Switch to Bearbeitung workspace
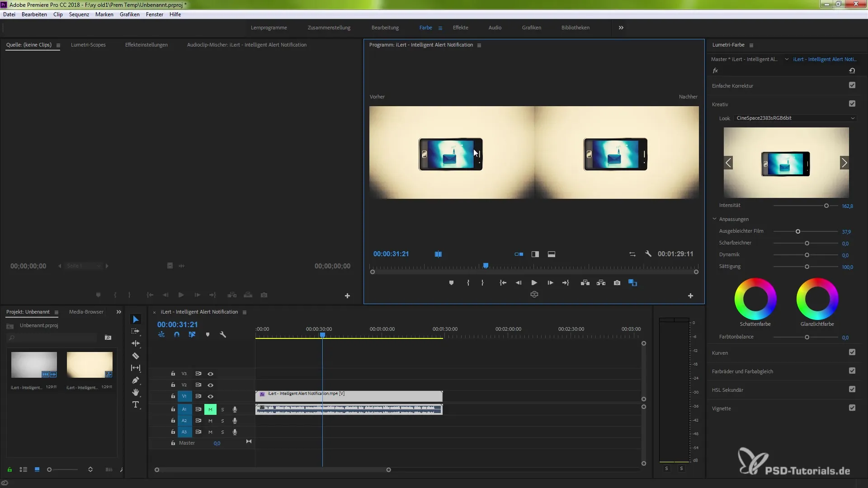 coord(385,28)
